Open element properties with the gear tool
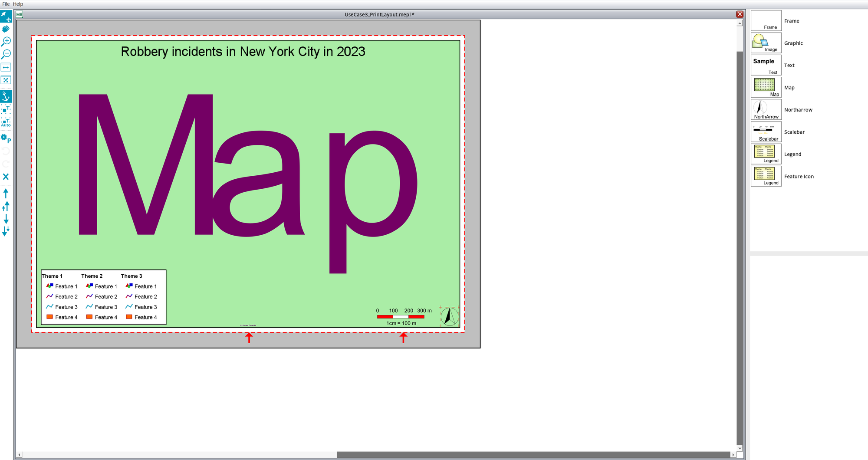868x460 pixels. (x=6, y=138)
